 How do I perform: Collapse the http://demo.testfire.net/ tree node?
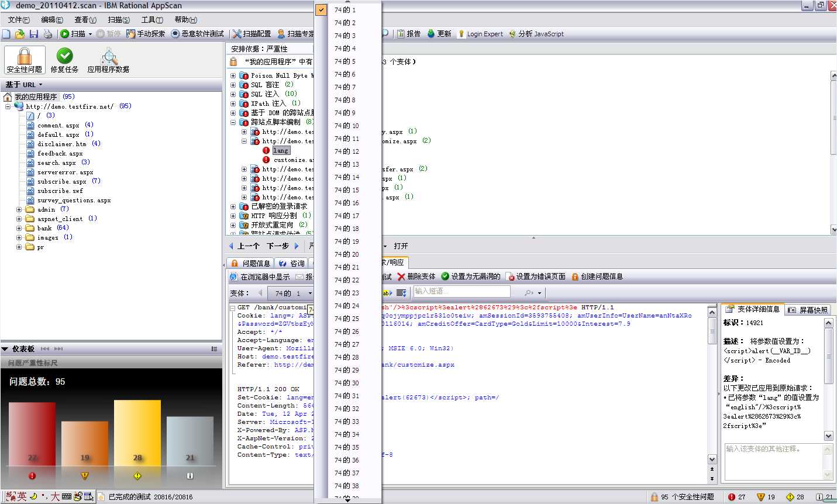[8, 106]
